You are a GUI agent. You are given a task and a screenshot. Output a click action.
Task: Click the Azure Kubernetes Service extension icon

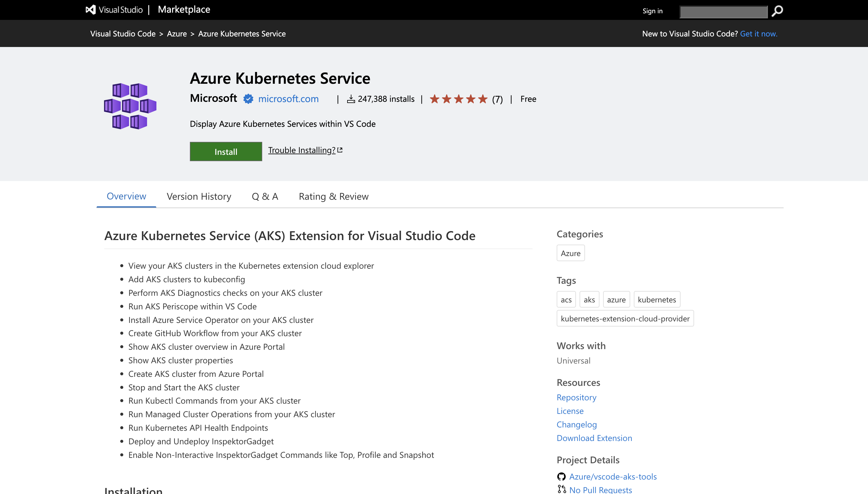click(130, 105)
